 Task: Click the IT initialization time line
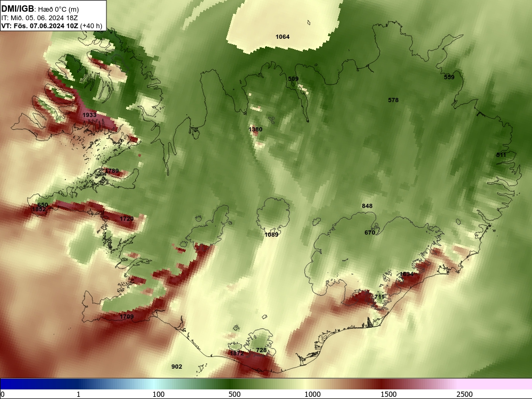(39, 18)
